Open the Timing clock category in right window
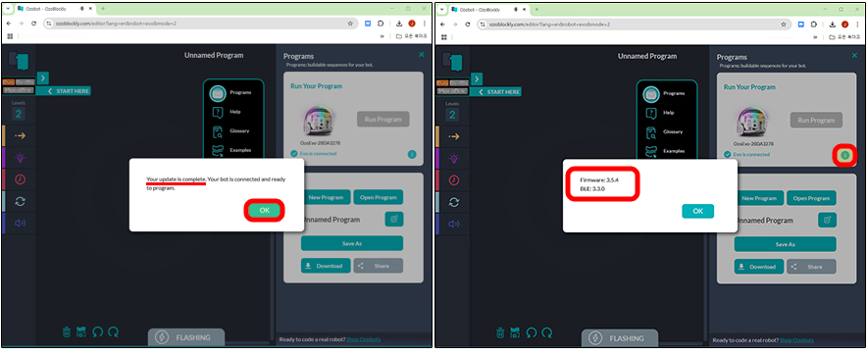 [x=453, y=180]
